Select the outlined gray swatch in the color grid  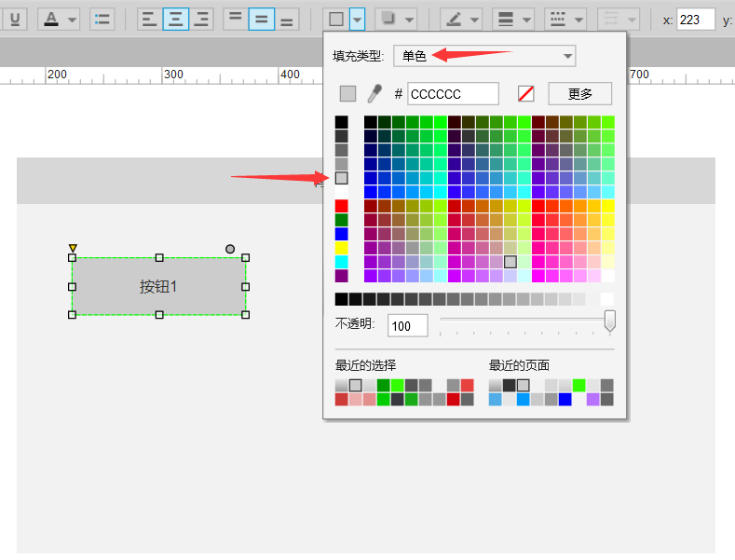[510, 262]
